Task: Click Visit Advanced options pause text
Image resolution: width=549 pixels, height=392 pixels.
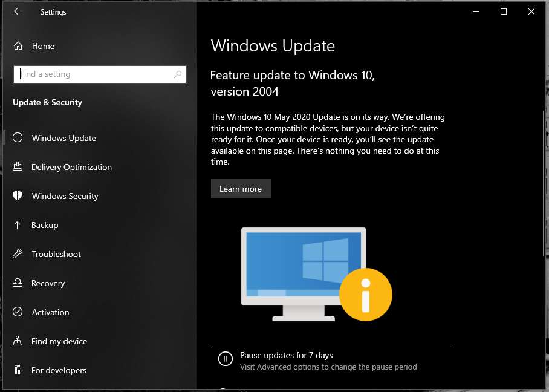Action: [328, 367]
